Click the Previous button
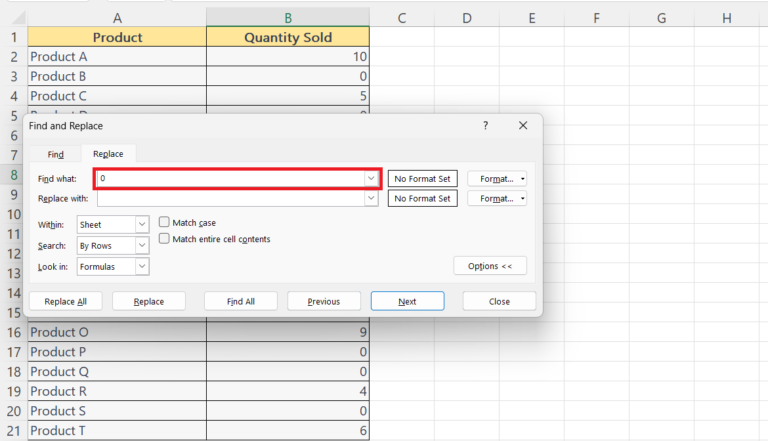Screen dimensions: 768x441 (x=324, y=301)
